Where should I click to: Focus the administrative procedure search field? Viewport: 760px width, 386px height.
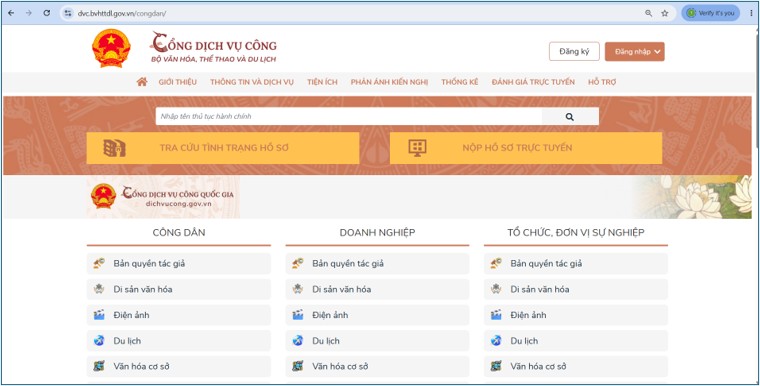[x=348, y=116]
